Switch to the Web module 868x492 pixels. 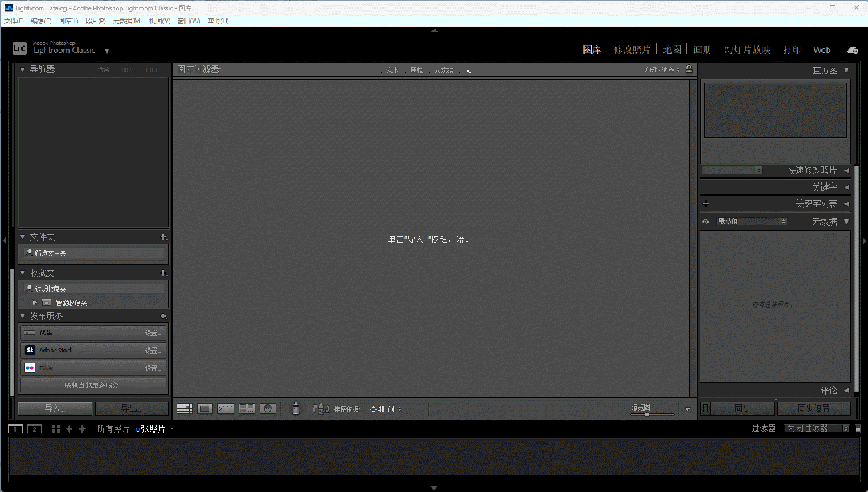(x=821, y=50)
